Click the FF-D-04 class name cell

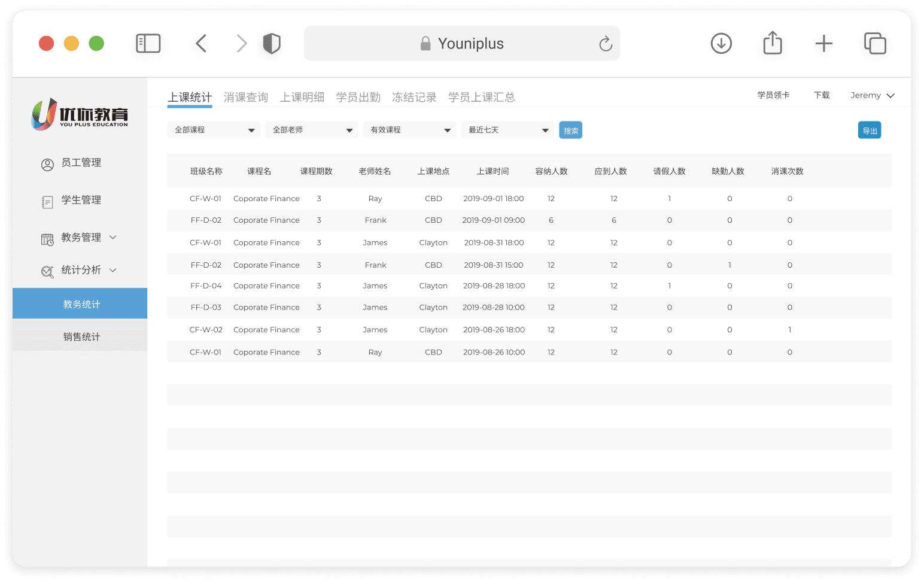(206, 286)
